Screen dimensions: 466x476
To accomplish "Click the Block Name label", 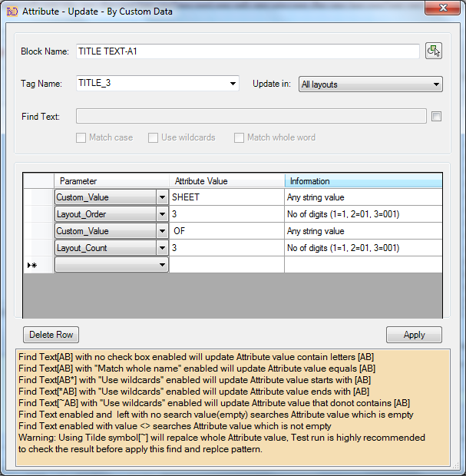I will pyautogui.click(x=45, y=51).
